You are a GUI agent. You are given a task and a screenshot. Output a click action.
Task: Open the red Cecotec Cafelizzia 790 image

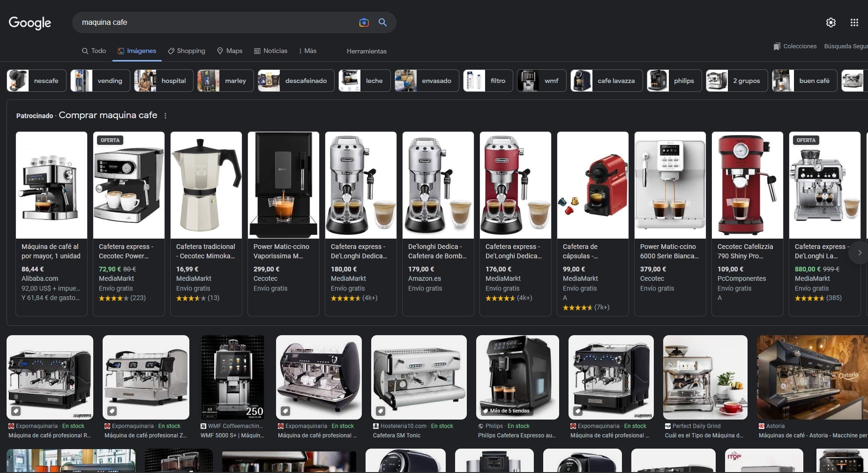pos(748,185)
